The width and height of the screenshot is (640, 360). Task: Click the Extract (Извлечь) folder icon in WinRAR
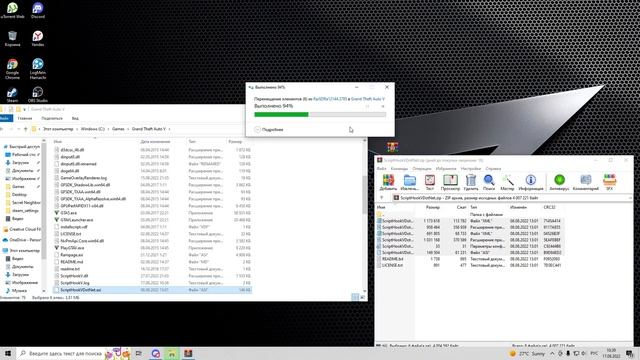(409, 182)
